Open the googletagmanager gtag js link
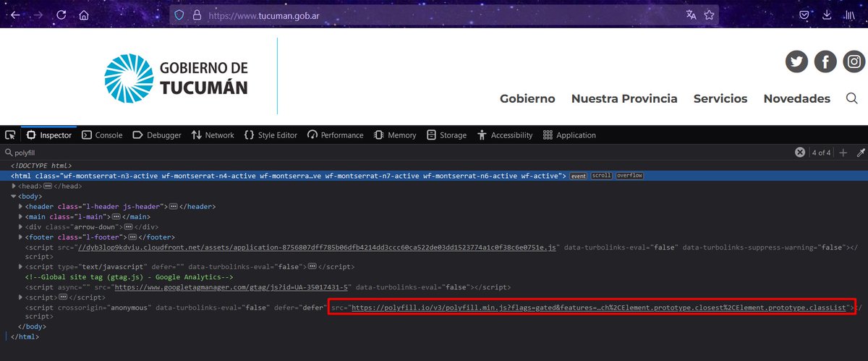868x361 pixels. [x=233, y=287]
